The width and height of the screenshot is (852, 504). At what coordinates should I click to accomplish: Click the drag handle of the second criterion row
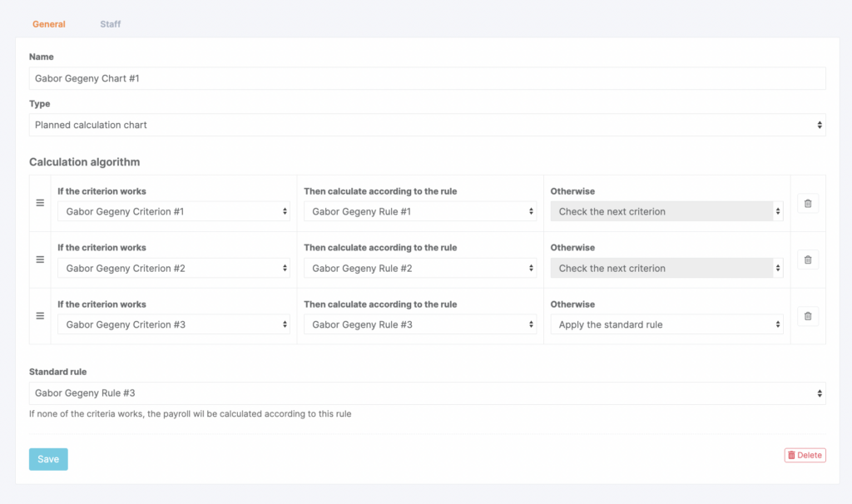(x=40, y=259)
